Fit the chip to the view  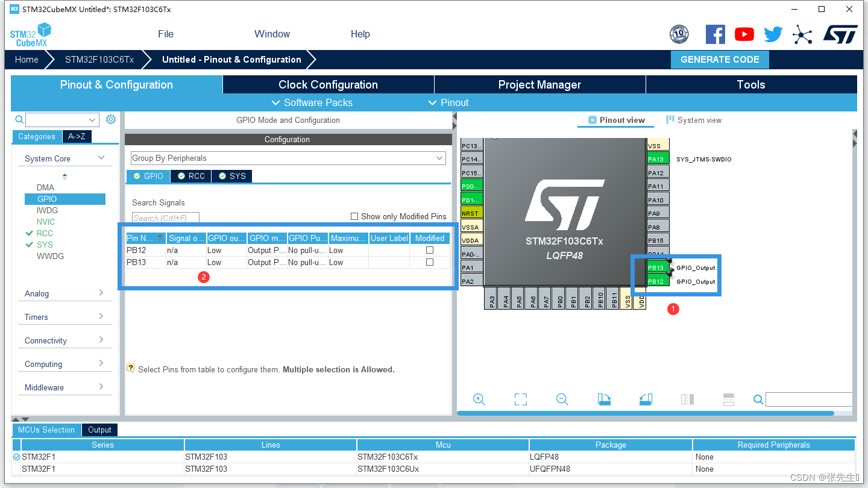coord(521,399)
